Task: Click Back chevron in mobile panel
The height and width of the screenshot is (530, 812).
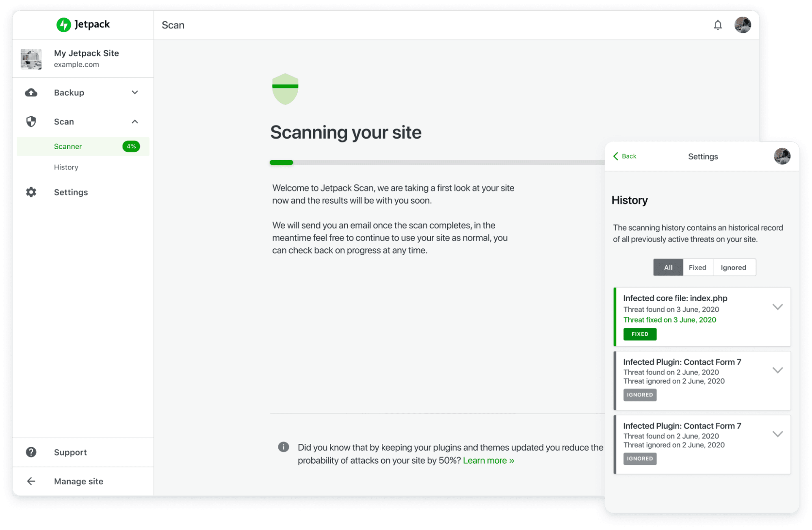Action: pos(616,156)
